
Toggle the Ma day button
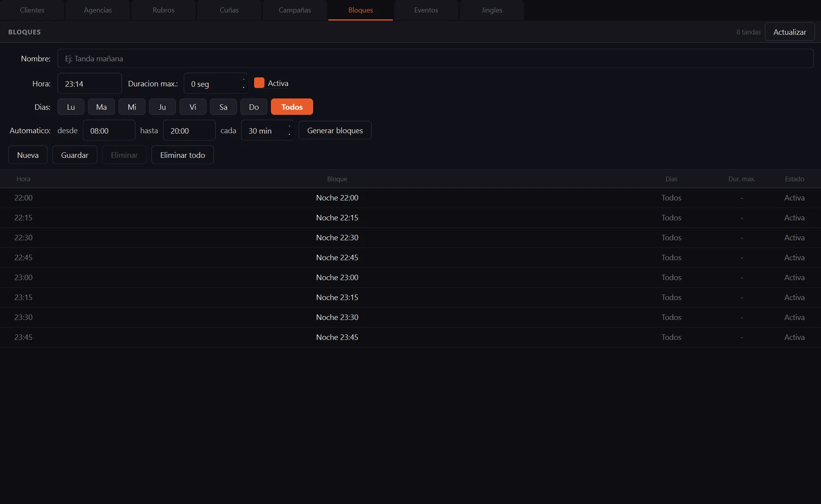[101, 107]
